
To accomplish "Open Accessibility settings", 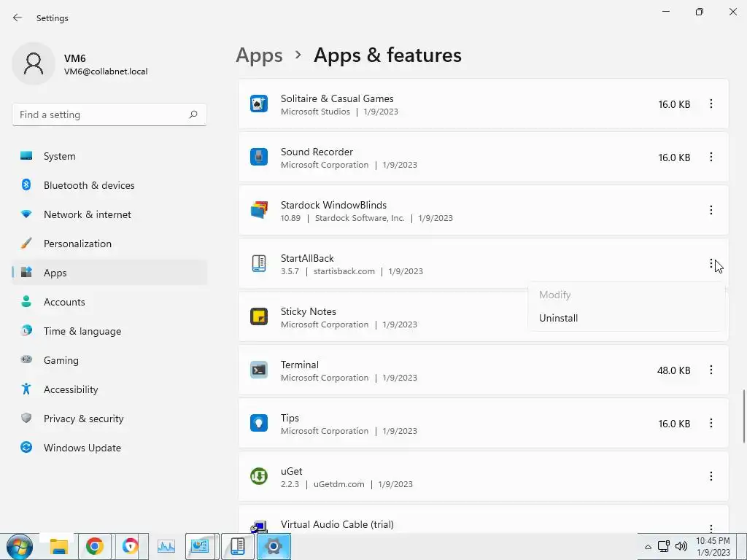I will (109, 389).
